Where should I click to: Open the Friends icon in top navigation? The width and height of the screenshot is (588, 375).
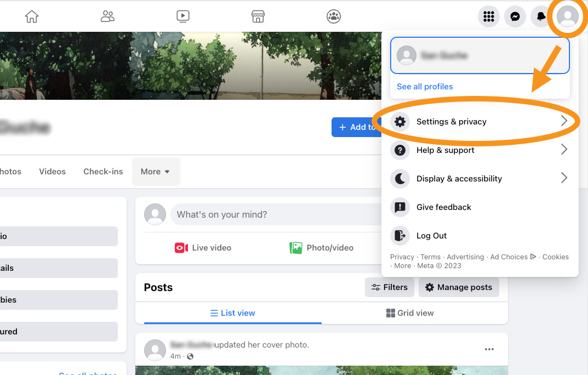point(107,16)
